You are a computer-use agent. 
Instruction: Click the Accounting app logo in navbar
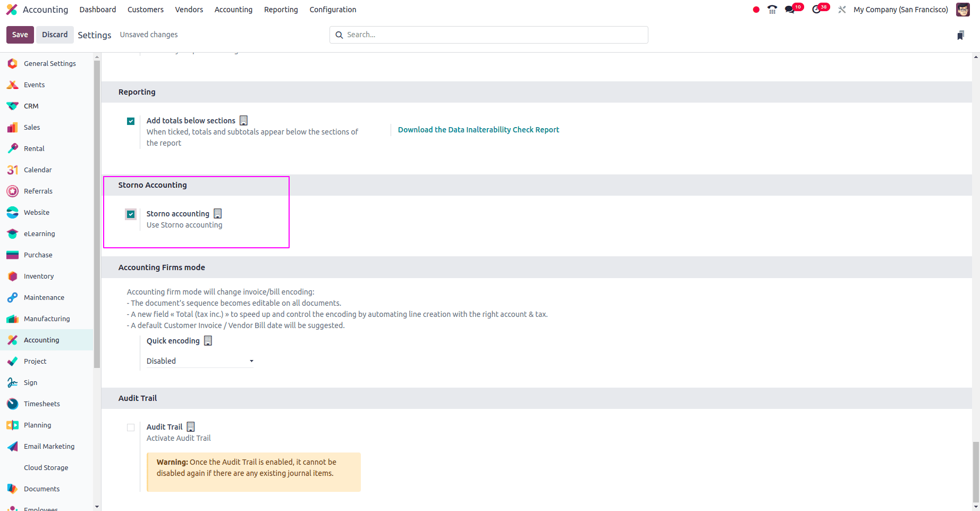[x=12, y=10]
